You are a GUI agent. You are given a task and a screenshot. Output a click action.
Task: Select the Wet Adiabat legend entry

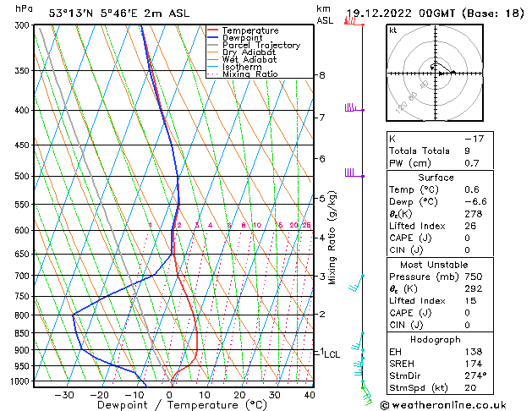click(x=250, y=59)
